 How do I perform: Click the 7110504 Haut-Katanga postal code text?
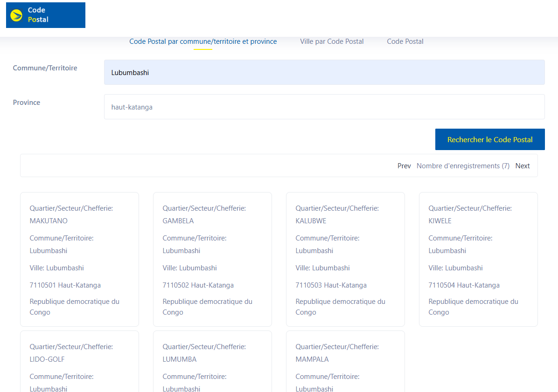464,285
